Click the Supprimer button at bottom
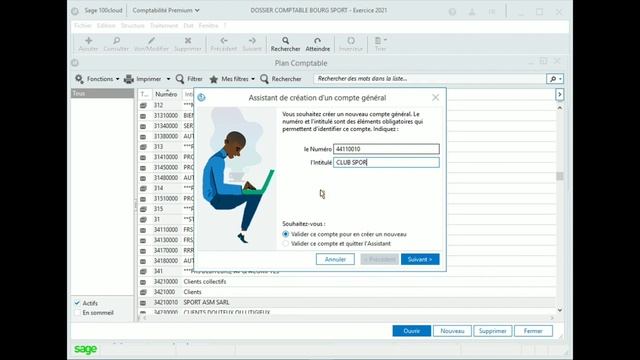Image resolution: width=640 pixels, height=360 pixels. (x=493, y=331)
